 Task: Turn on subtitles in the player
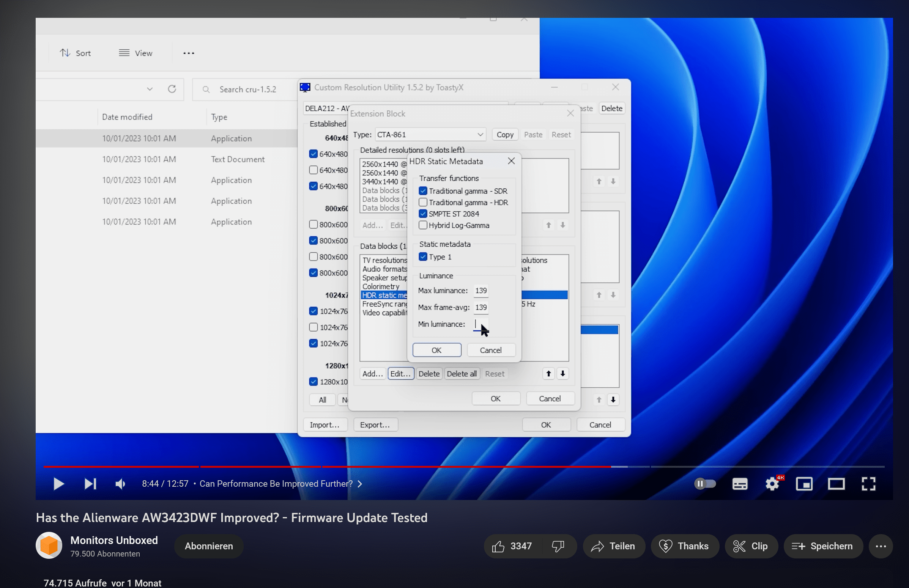[x=740, y=484]
